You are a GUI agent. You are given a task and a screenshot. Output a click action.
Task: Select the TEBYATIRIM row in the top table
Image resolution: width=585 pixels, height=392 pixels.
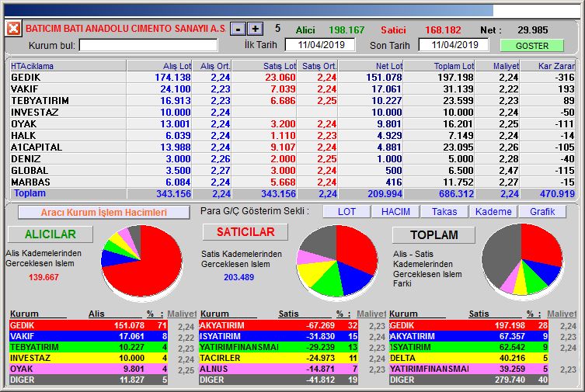(292, 101)
